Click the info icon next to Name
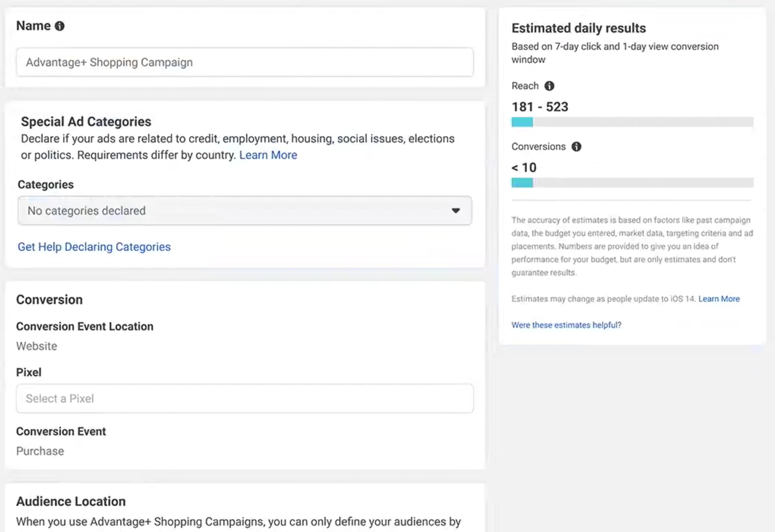Screen dimensions: 775x532 coord(60,26)
